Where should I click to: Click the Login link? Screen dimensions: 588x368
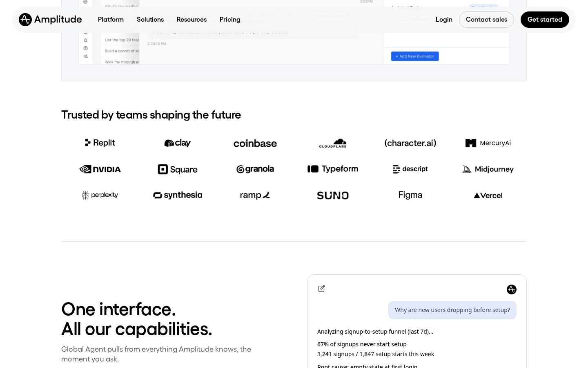tap(444, 20)
